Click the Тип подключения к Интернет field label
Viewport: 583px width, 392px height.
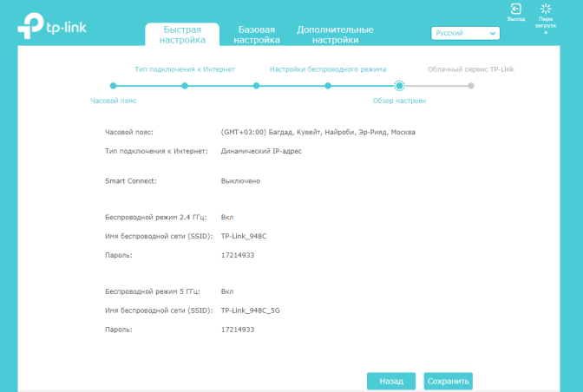coord(156,151)
